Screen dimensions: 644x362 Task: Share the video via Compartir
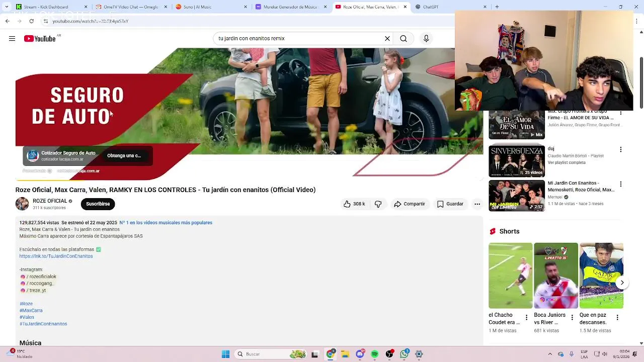pos(410,204)
